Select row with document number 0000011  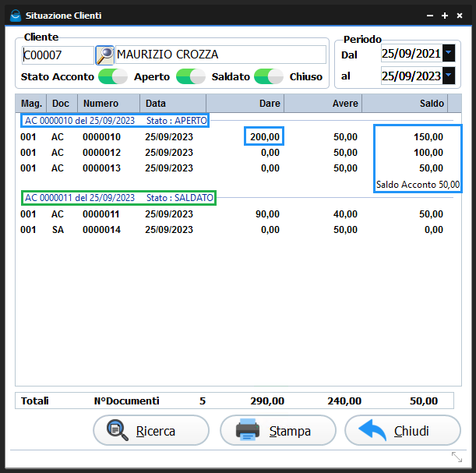(x=232, y=214)
